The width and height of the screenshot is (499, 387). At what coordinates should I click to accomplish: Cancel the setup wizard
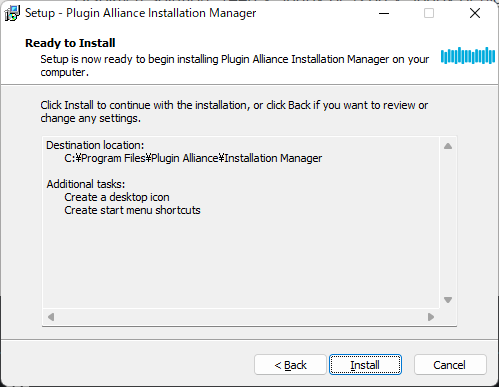450,365
